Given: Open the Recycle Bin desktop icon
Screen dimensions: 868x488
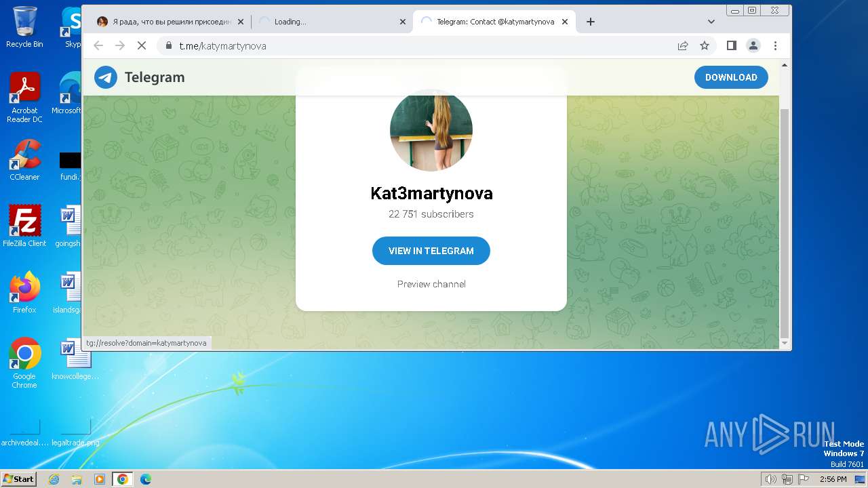Looking at the screenshot, I should 24,27.
